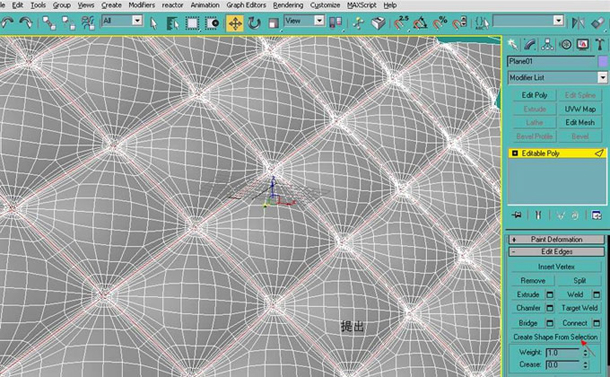Click Use Pivot Point Center icon
Viewport: 610px width, 377px height.
point(335,23)
